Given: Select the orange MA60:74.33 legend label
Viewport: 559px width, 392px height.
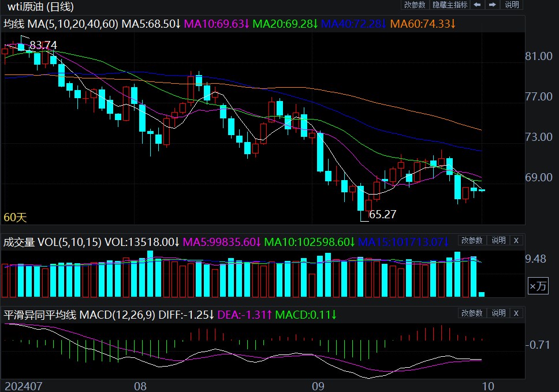Looking at the screenshot, I should point(423,24).
